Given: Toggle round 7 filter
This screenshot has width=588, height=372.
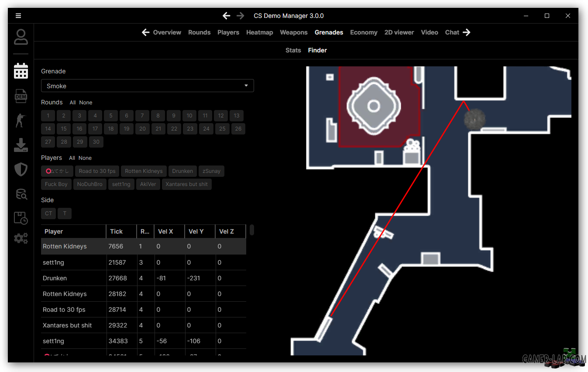Looking at the screenshot, I should coord(142,116).
